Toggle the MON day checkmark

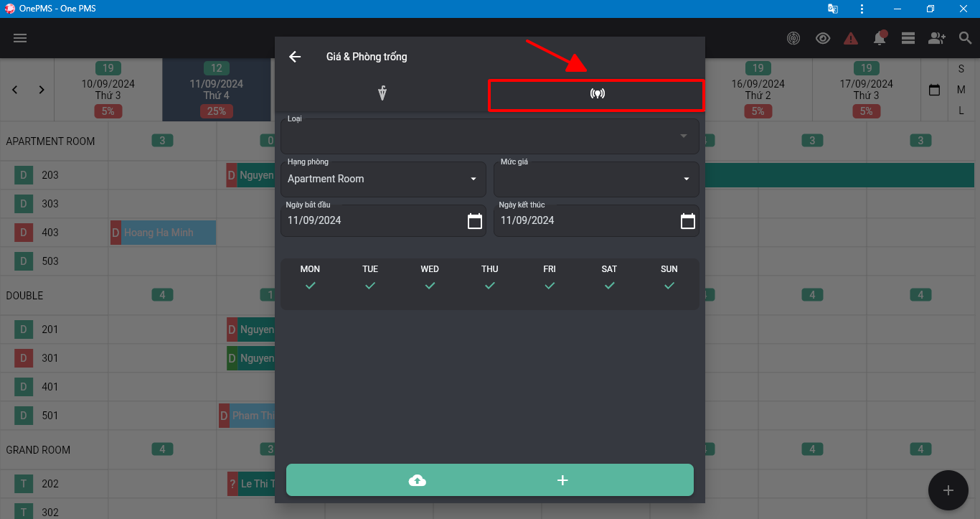coord(310,286)
